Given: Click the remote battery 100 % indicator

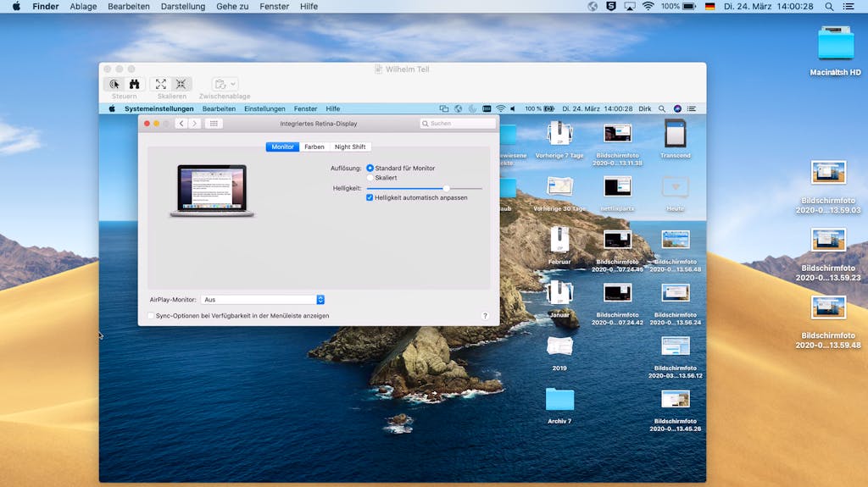Looking at the screenshot, I should coord(540,109).
